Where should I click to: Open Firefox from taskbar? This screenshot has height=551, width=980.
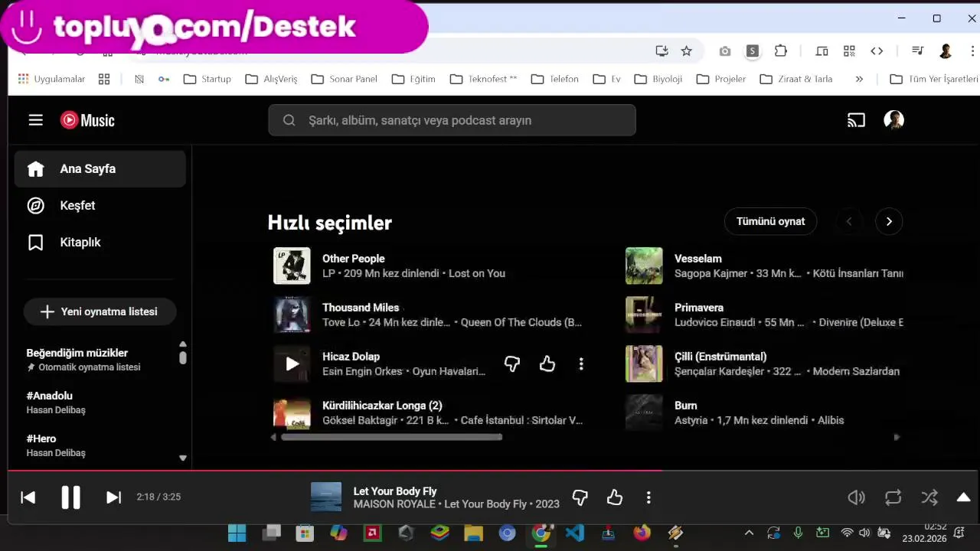[642, 533]
